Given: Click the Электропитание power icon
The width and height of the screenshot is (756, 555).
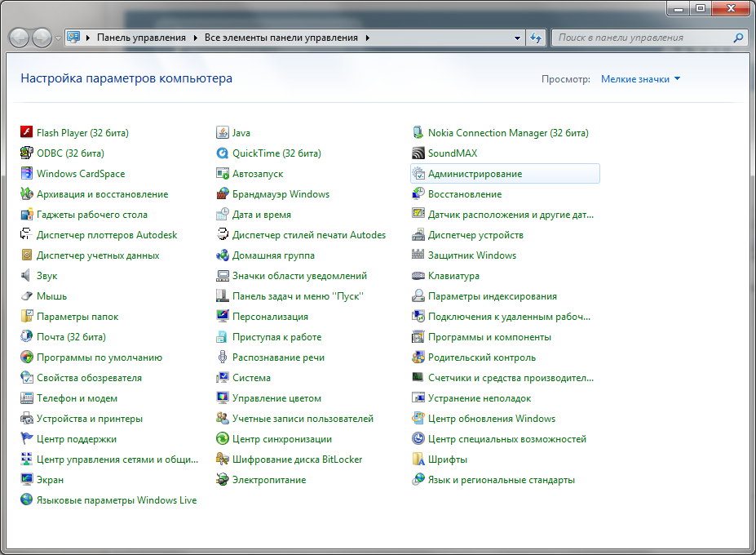Looking at the screenshot, I should point(223,480).
